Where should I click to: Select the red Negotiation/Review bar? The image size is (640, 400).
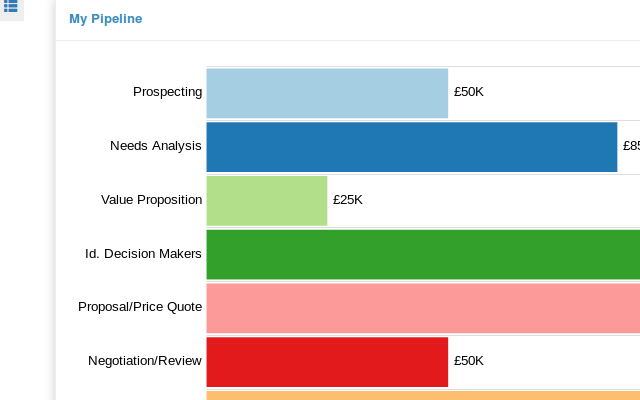[327, 361]
